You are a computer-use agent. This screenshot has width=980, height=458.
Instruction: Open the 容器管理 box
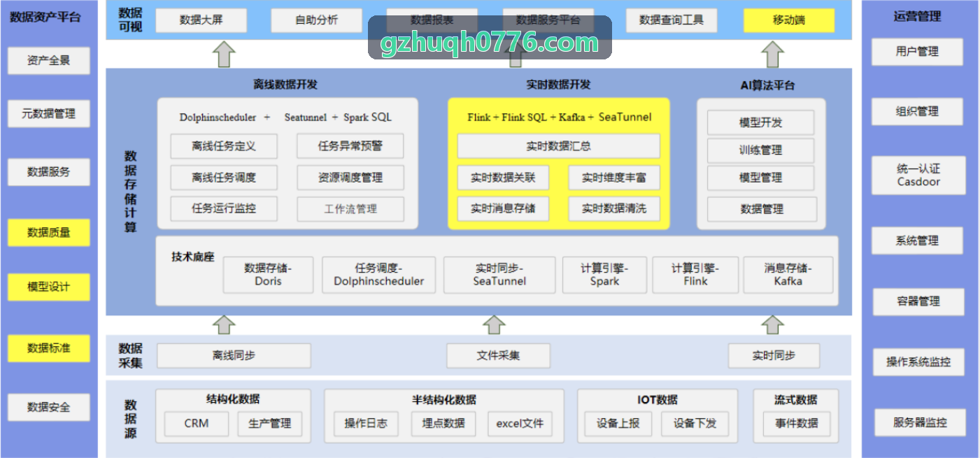918,302
